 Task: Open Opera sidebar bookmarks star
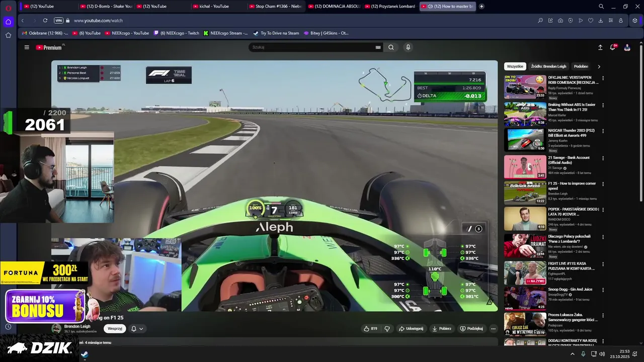pyautogui.click(x=8, y=35)
